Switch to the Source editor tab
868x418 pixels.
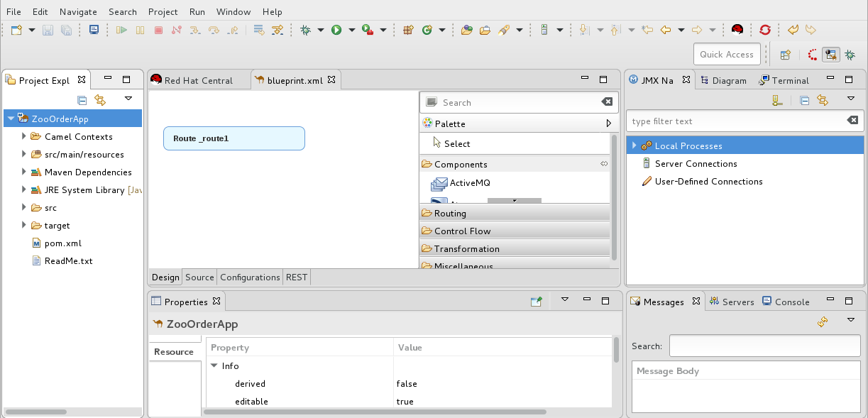coord(199,277)
